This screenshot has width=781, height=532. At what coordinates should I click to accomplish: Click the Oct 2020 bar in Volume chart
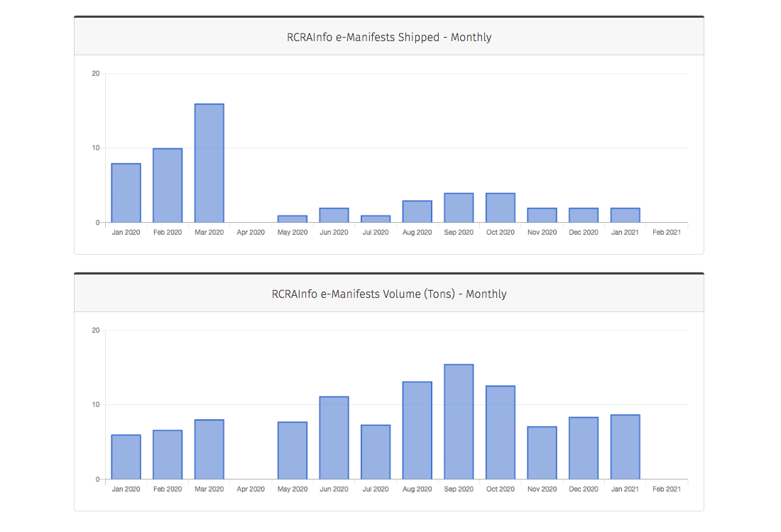pos(501,433)
